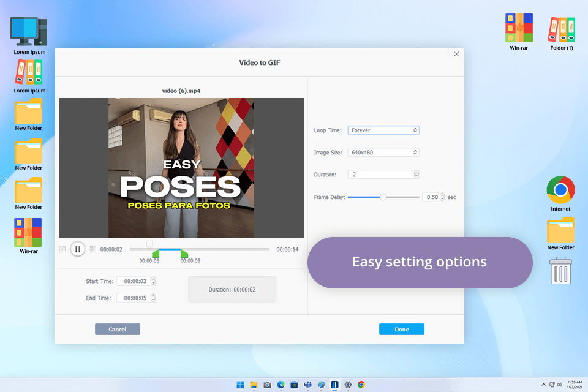Open the Loop Time dropdown set to Forever
This screenshot has height=392, width=588.
pos(383,130)
